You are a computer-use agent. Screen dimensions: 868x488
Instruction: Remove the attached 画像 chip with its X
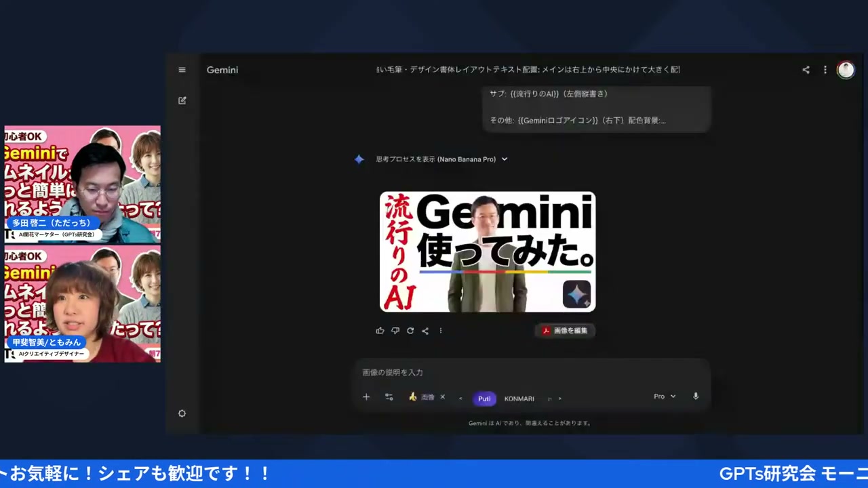[442, 397]
